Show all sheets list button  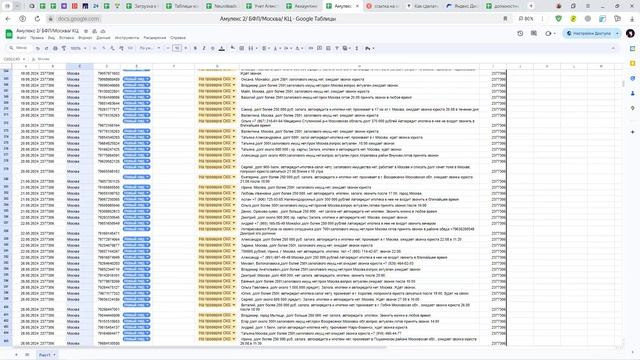[27, 355]
